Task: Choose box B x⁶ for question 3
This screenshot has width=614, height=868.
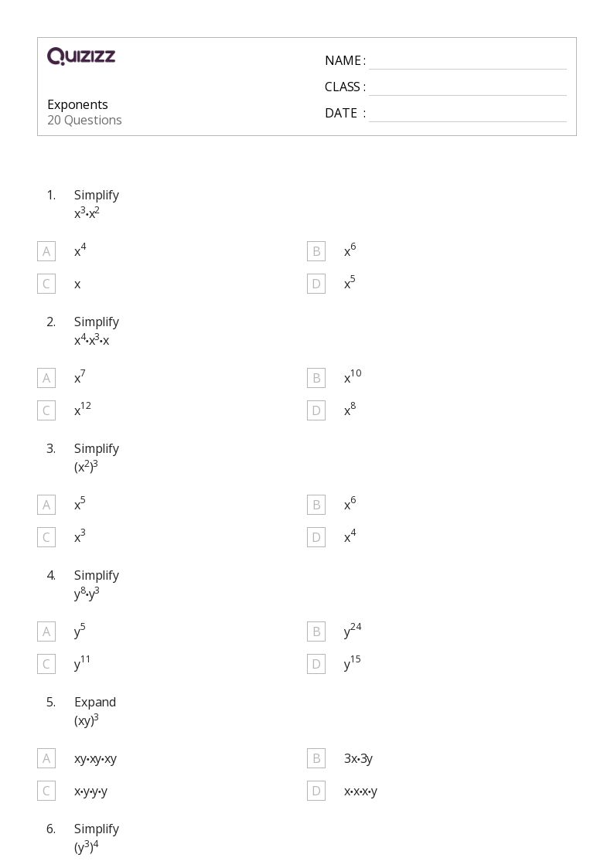Action: pos(316,505)
